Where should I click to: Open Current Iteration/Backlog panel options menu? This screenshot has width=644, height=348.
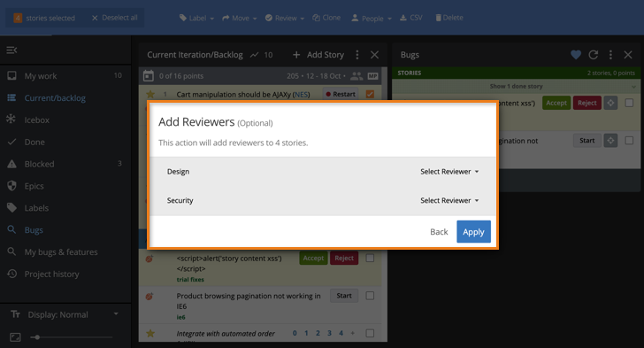(357, 55)
